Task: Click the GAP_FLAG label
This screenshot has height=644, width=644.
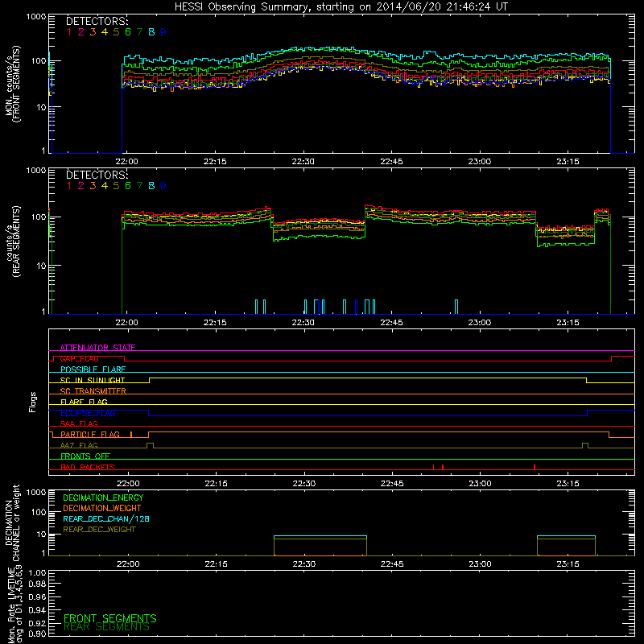Action: (79, 358)
